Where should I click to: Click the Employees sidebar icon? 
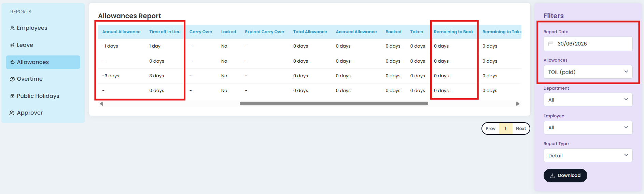(12, 28)
